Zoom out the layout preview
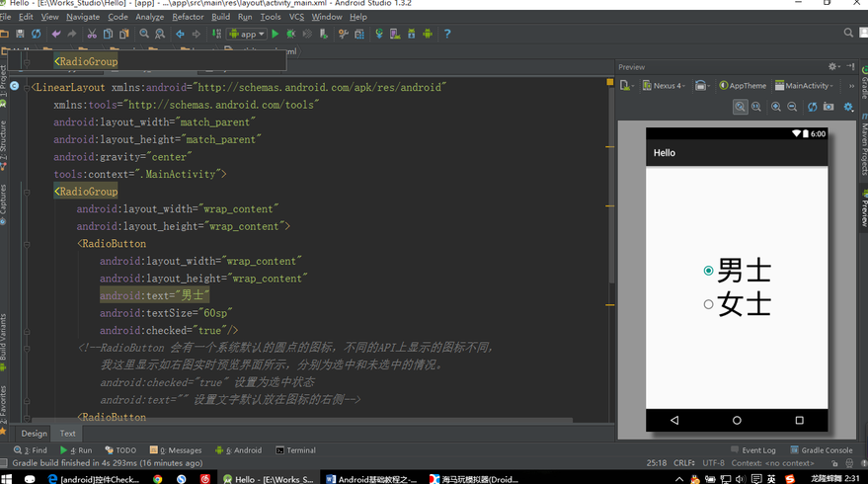 pos(792,107)
